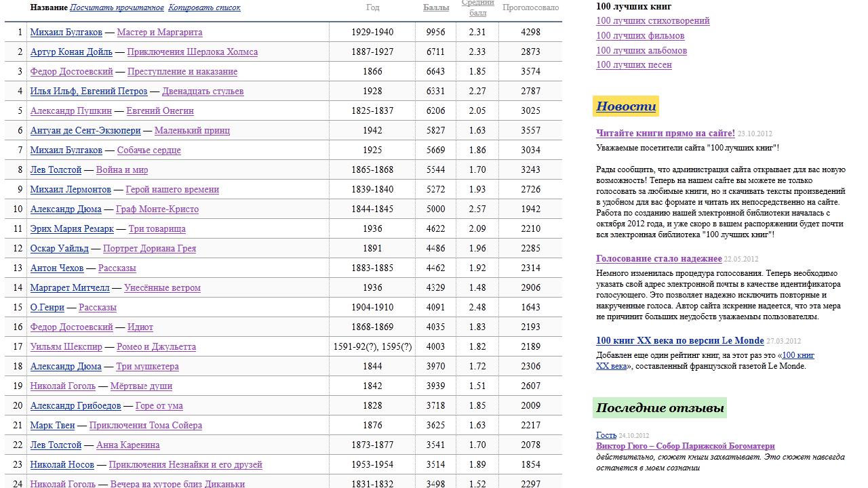Go to '100 лучших песен' list

coord(633,65)
